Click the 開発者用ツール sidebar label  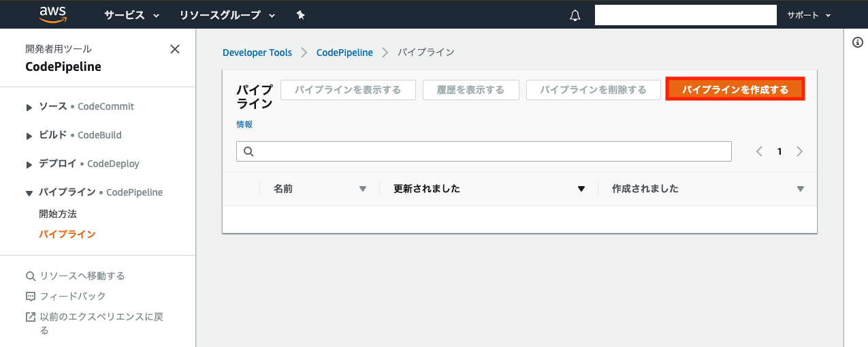click(x=59, y=49)
